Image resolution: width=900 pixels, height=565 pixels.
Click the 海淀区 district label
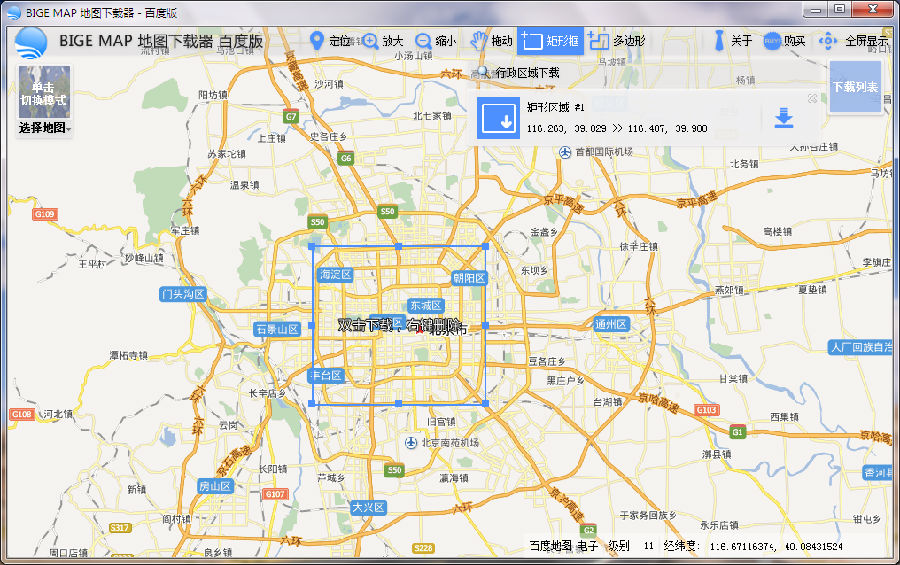[x=336, y=274]
